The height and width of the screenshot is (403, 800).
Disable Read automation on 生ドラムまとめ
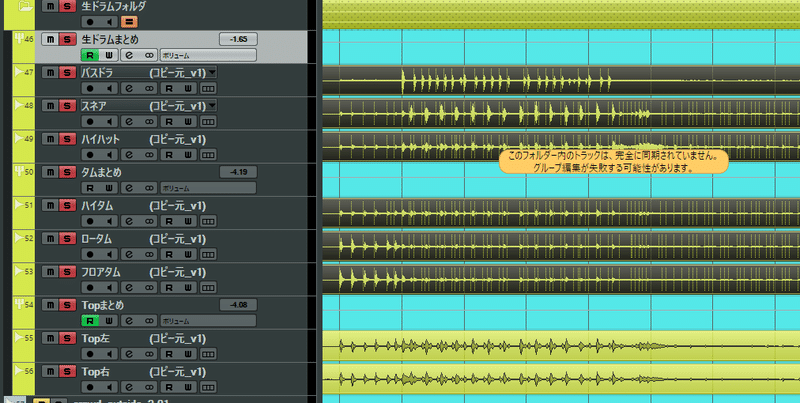point(90,55)
